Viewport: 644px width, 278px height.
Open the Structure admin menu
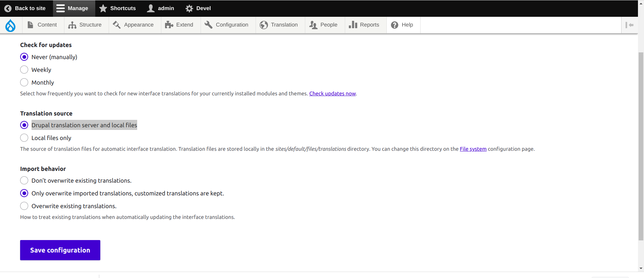85,25
